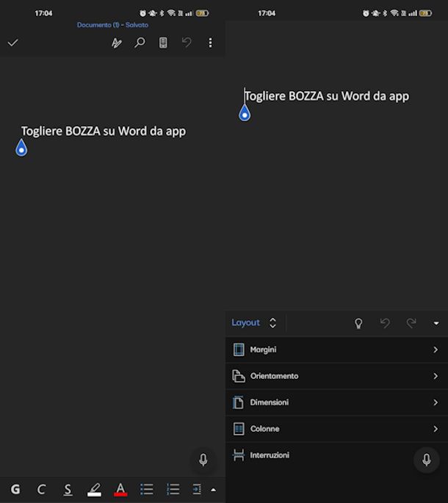Open the Colonne options

(x=336, y=429)
